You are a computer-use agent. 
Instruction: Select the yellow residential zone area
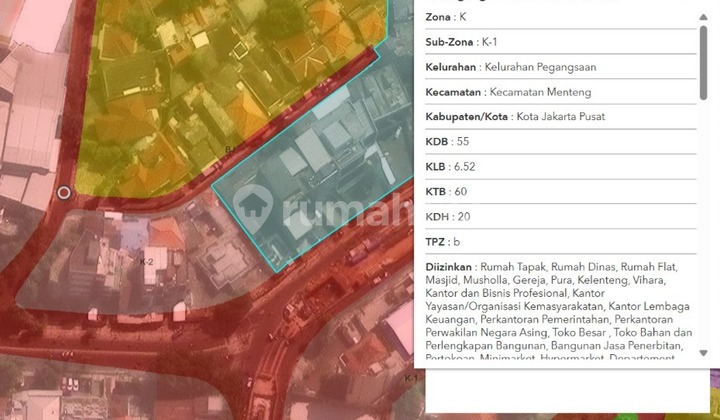point(200,80)
